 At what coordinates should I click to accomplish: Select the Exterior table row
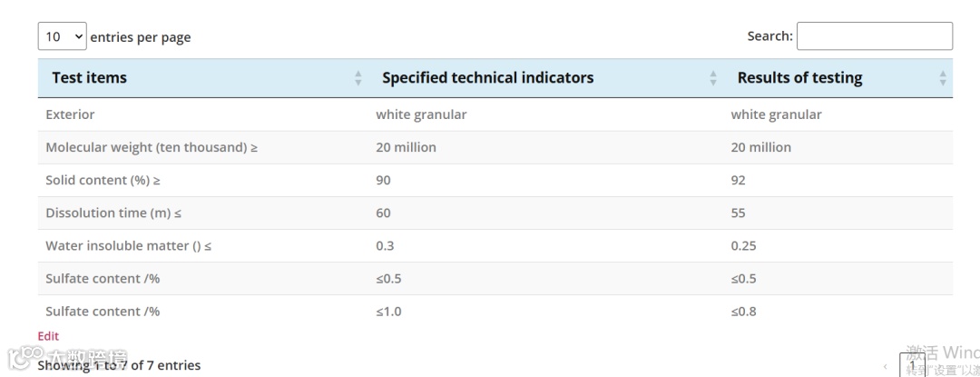tap(495, 114)
